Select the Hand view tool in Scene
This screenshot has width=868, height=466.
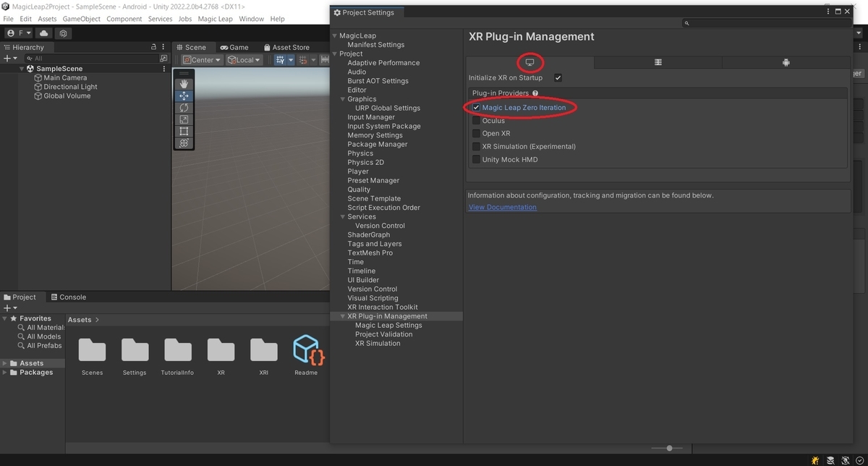[184, 84]
